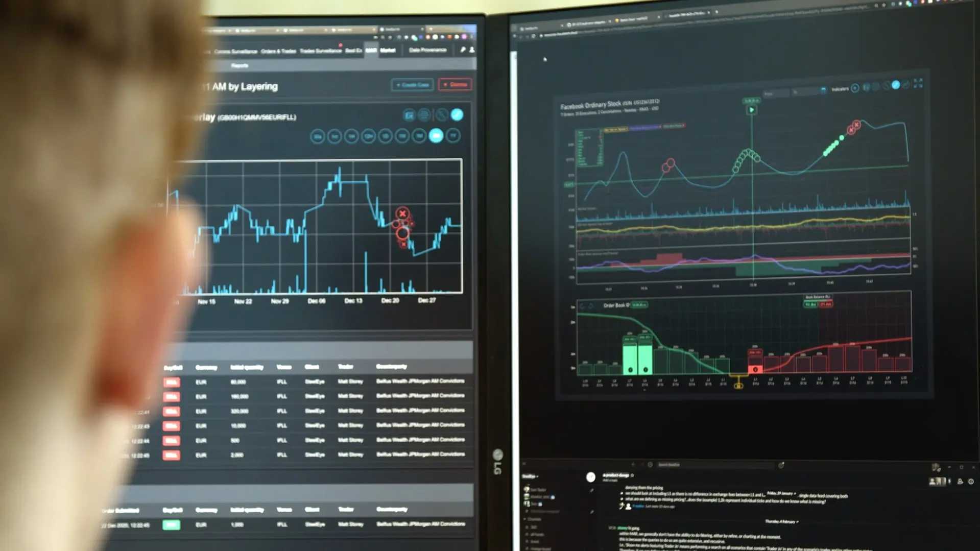The width and height of the screenshot is (980, 551).
Task: Open the Slack workspace name dropdown
Action: click(x=530, y=476)
